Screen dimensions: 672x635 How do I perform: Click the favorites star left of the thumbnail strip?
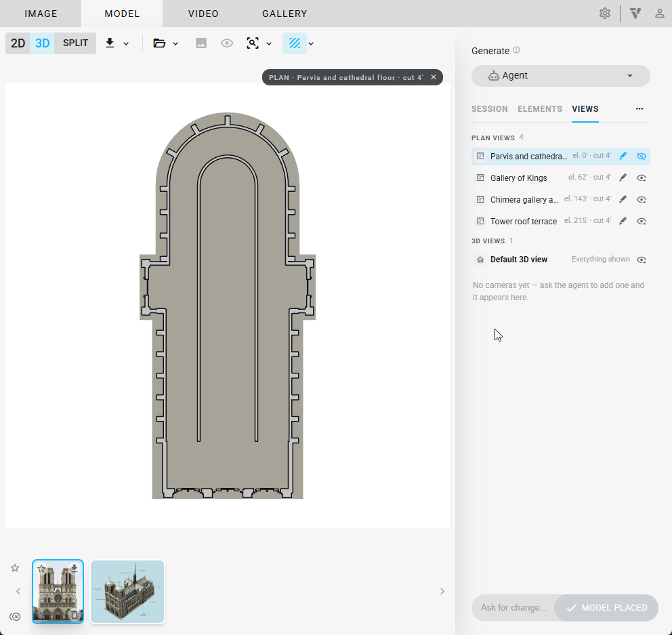15,568
